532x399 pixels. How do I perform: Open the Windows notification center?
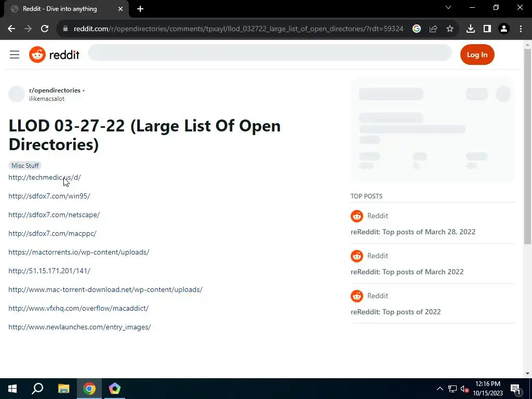pyautogui.click(x=515, y=389)
